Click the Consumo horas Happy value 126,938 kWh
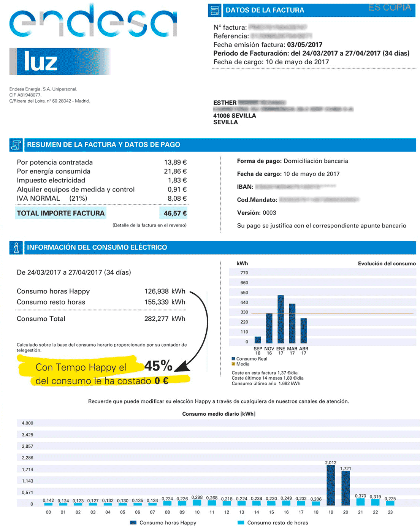The height and width of the screenshot is (532, 420). click(165, 291)
